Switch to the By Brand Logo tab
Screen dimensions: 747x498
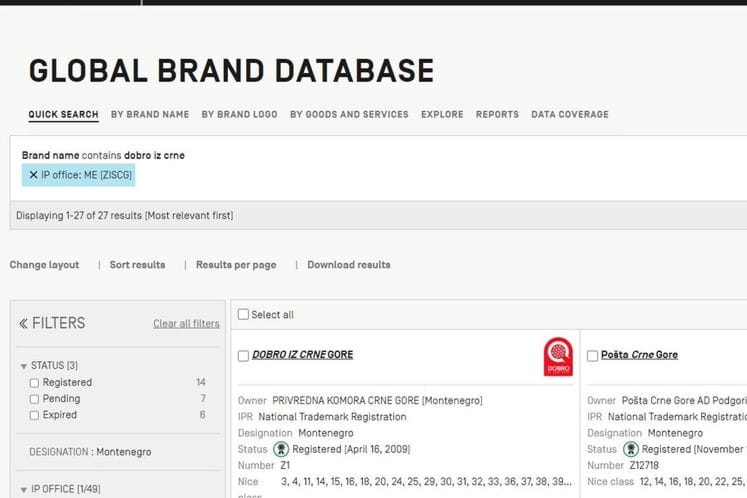(x=239, y=115)
